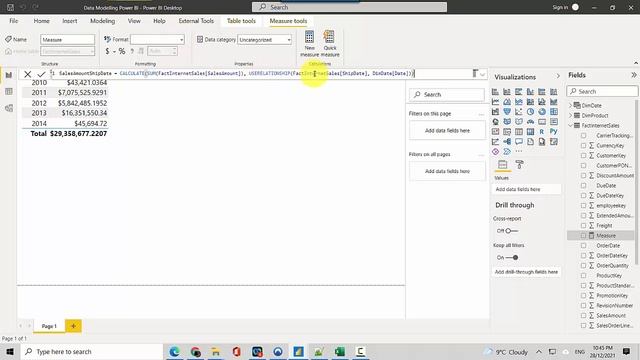Image resolution: width=640 pixels, height=360 pixels.
Task: Cancel the formula edit with X icon
Action: 27,74
